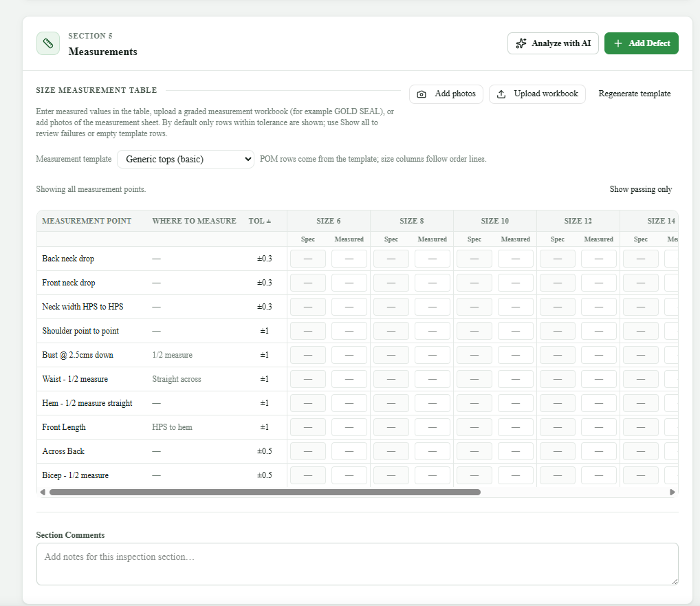Viewport: 700px width, 606px height.
Task: Select the Across Back row label
Action: (x=63, y=451)
